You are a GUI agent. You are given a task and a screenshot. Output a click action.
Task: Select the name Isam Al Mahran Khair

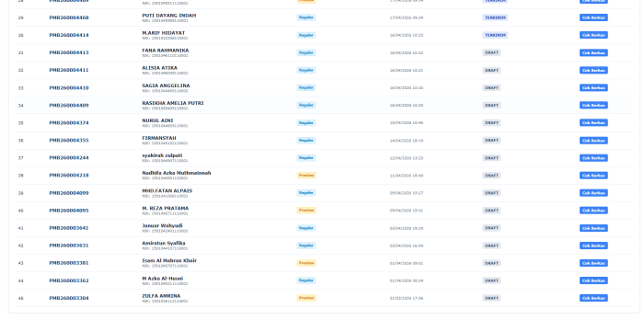pyautogui.click(x=169, y=261)
